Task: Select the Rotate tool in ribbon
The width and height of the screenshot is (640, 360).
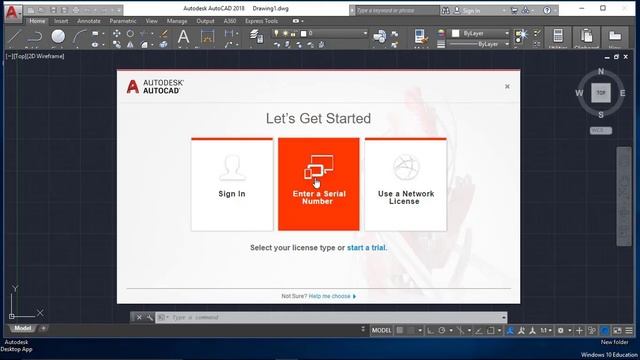Action: (x=130, y=33)
